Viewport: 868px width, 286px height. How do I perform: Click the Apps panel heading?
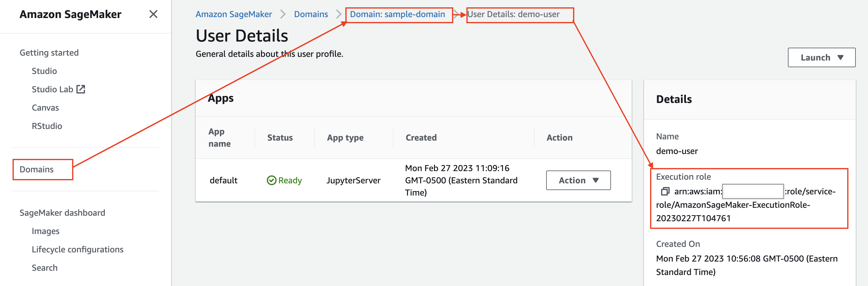(220, 98)
